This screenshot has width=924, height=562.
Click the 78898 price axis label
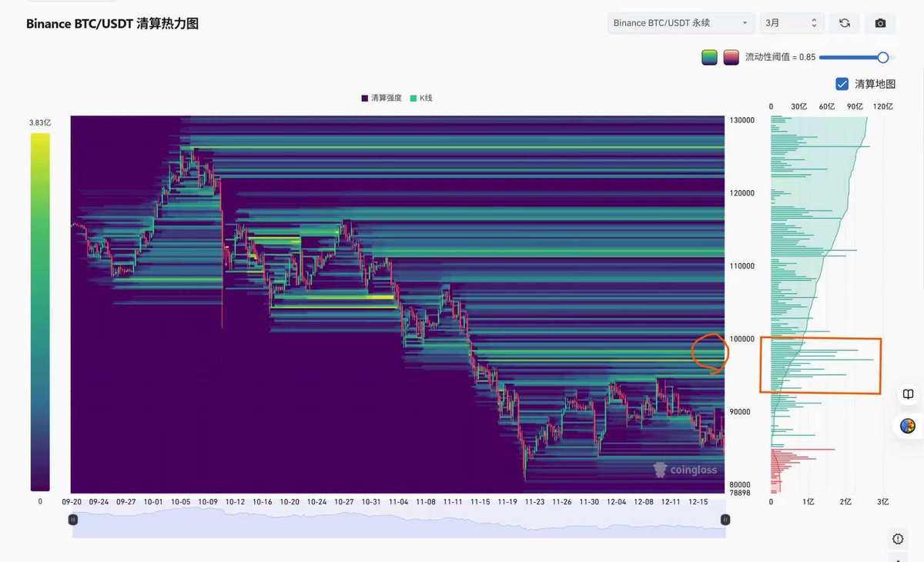(740, 493)
